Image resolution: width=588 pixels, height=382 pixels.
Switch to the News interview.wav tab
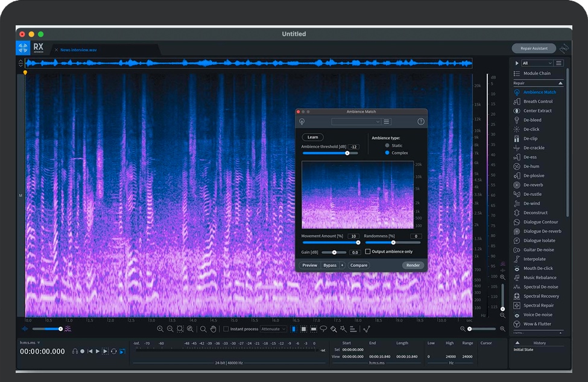[x=78, y=50]
